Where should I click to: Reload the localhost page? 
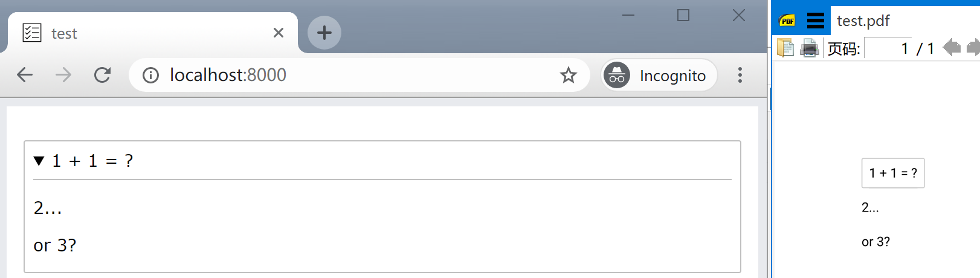click(x=102, y=75)
